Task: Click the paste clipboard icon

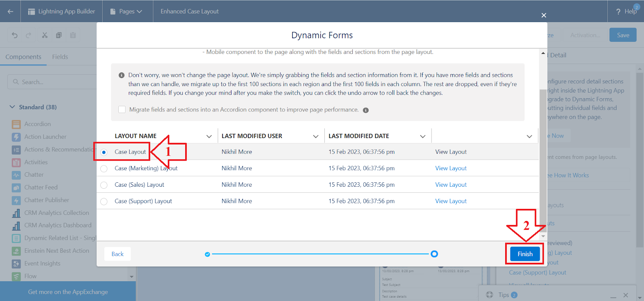Action: [73, 35]
